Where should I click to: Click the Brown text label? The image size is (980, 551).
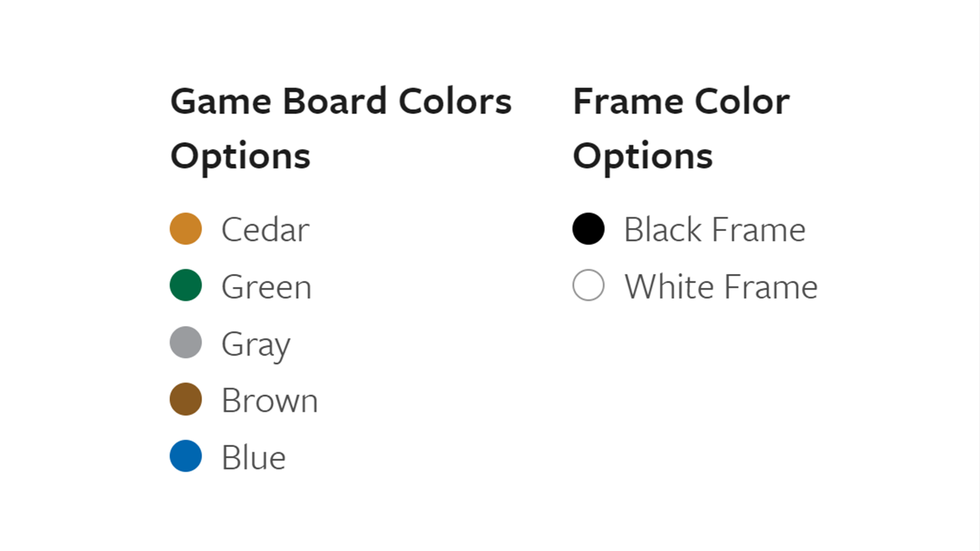(x=269, y=400)
